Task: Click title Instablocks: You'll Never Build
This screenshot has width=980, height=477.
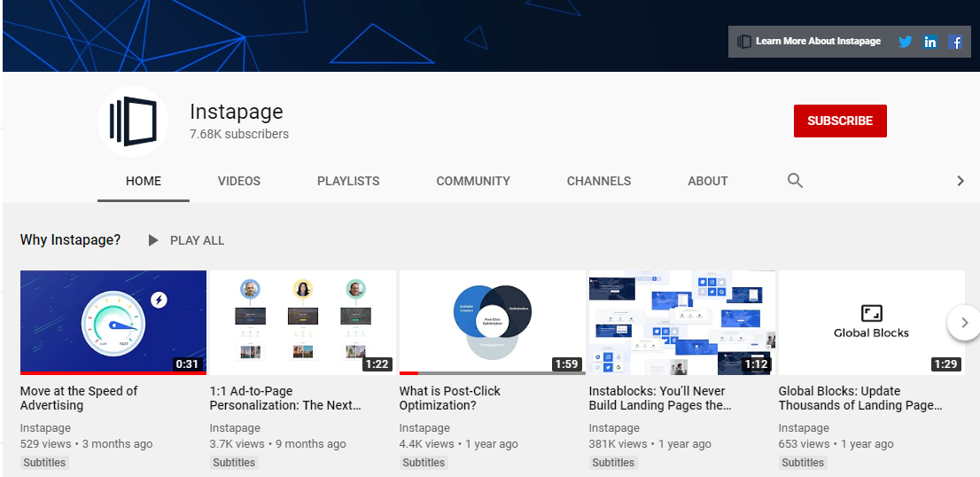Action: (660, 398)
